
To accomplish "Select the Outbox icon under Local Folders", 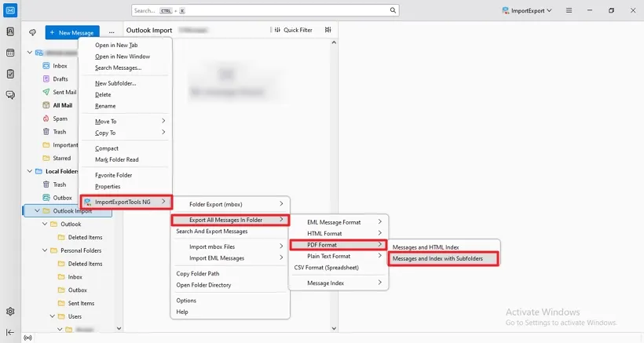I will [46, 197].
